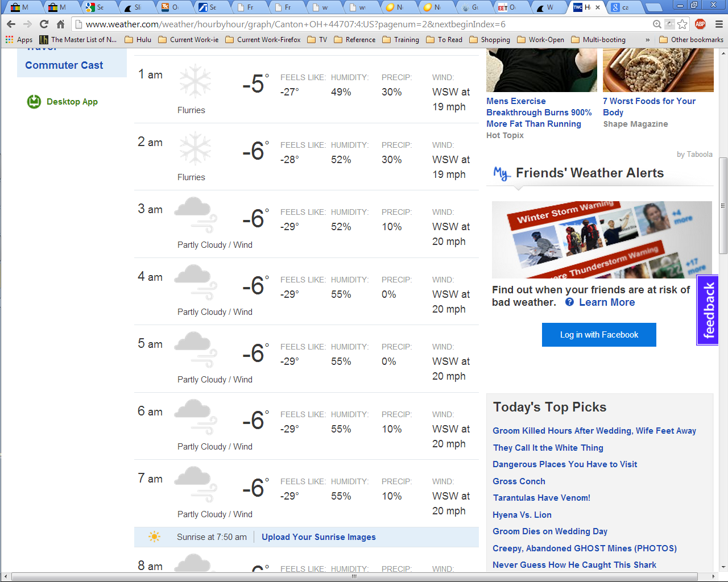This screenshot has height=582, width=728.
Task: Open the Reference bookmarks folder
Action: tap(354, 40)
